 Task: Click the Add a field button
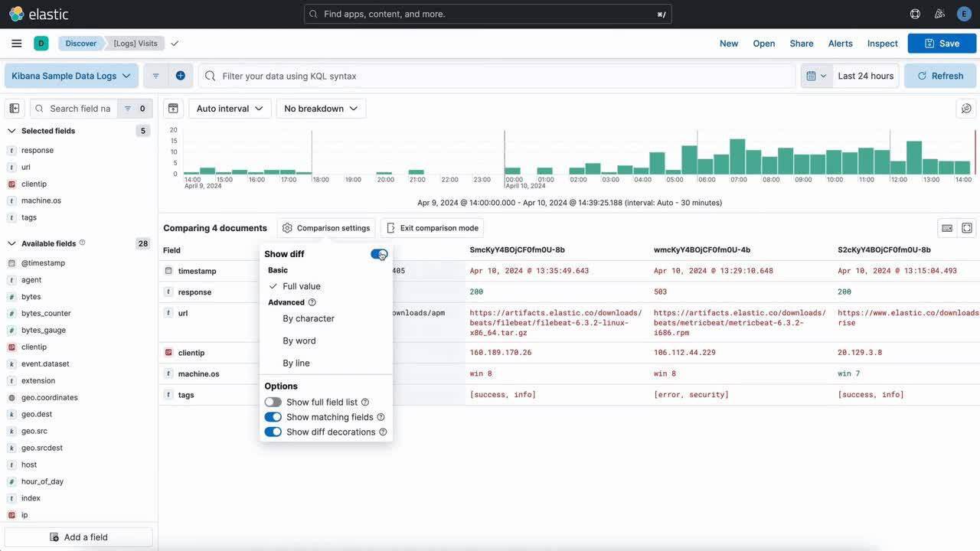tap(79, 537)
